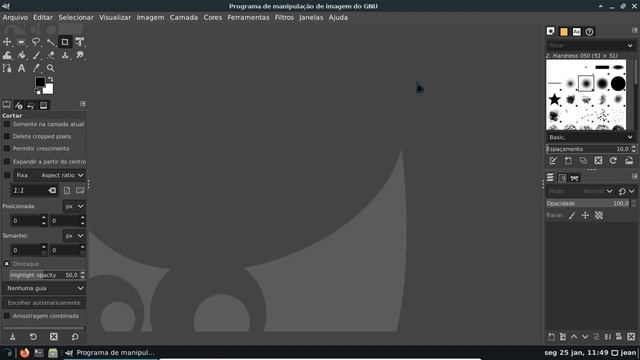Click the 1:1 aspect ratio field
Viewport: 640px width, 360px height.
[x=29, y=190]
